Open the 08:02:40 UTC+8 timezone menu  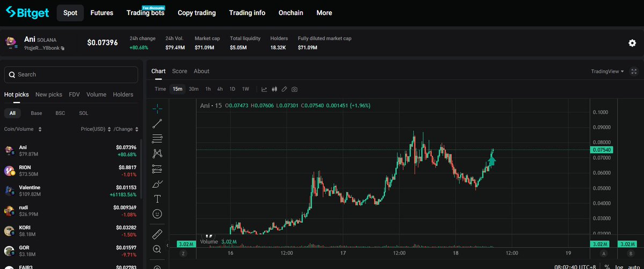(x=576, y=266)
